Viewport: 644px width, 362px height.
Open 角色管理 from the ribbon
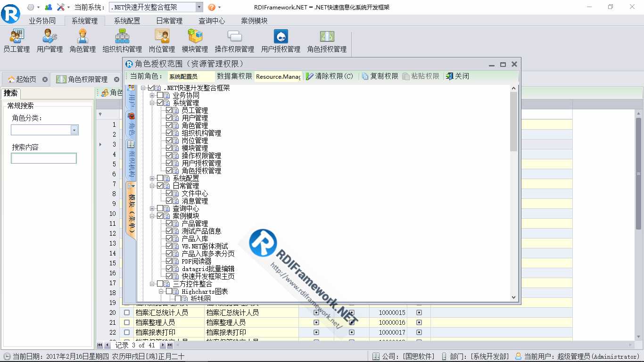83,41
